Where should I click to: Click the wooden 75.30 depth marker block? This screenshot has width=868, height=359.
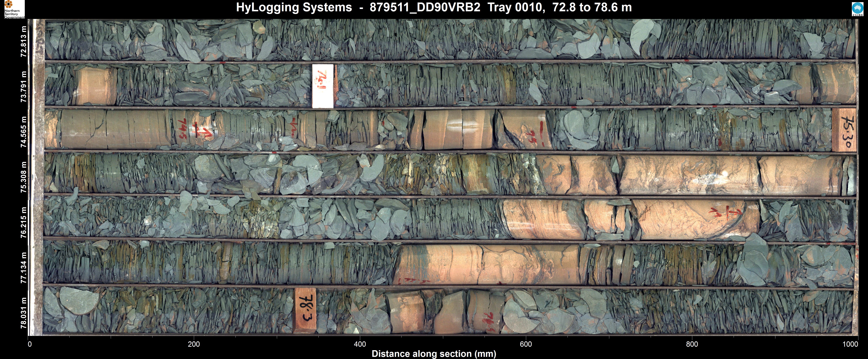pos(844,130)
